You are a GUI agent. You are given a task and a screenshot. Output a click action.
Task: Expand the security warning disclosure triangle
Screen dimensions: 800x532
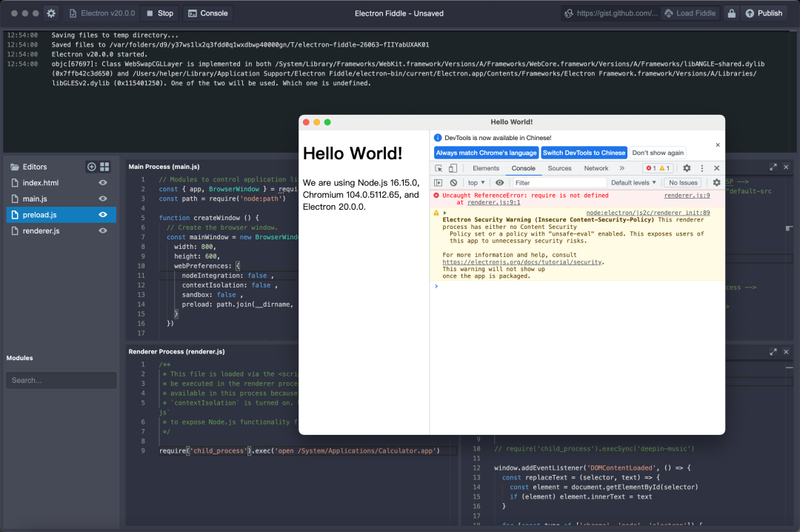445,213
